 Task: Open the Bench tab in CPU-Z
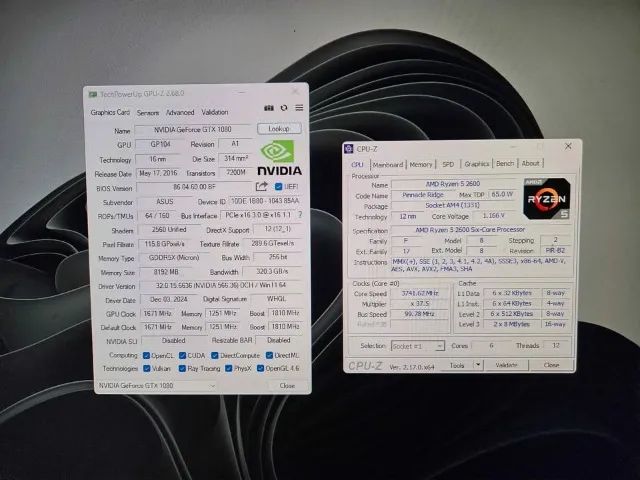pyautogui.click(x=505, y=163)
